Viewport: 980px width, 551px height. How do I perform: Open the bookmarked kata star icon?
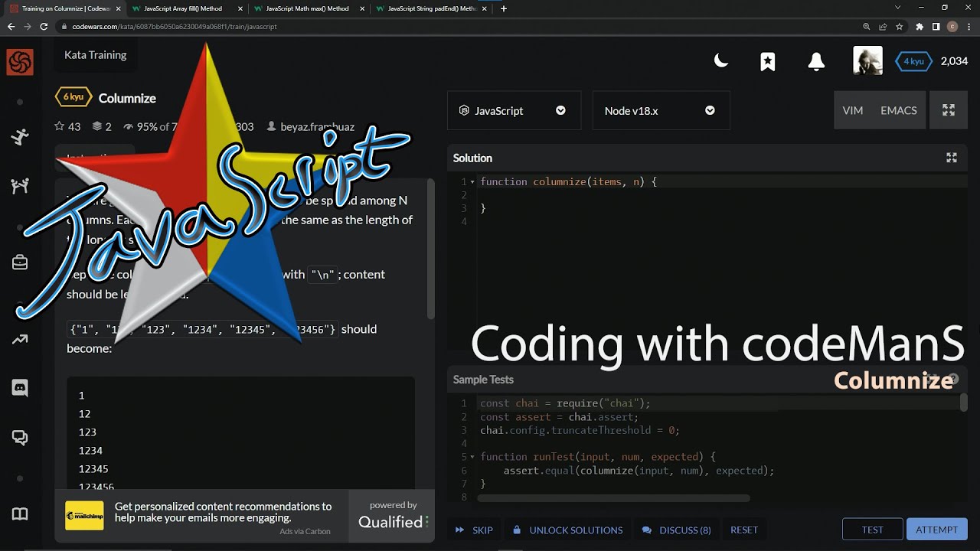coord(768,62)
